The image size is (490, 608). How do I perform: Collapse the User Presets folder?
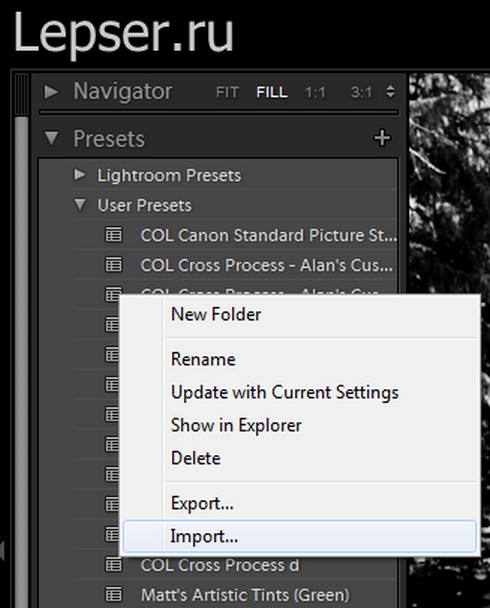80,205
